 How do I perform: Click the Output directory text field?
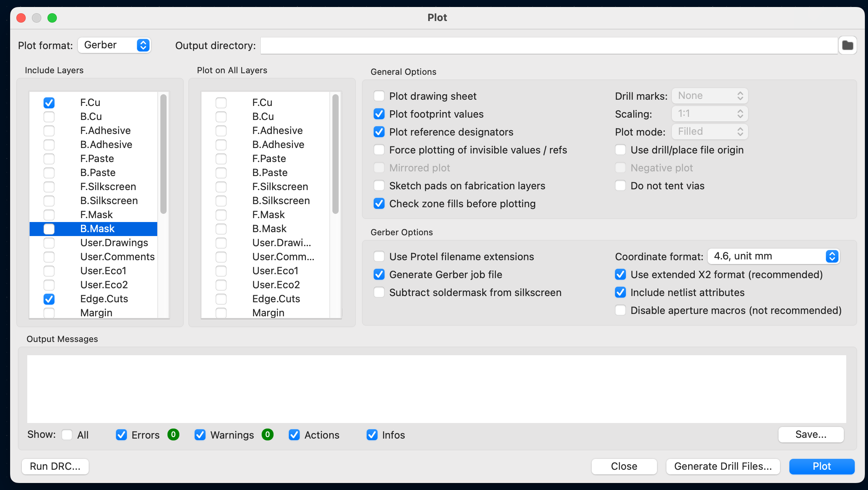(x=549, y=46)
